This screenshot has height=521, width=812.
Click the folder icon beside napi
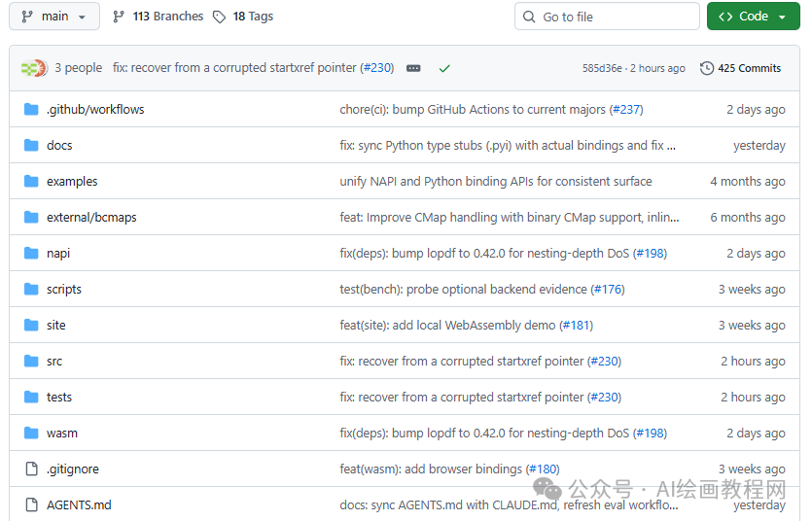pyautogui.click(x=31, y=253)
